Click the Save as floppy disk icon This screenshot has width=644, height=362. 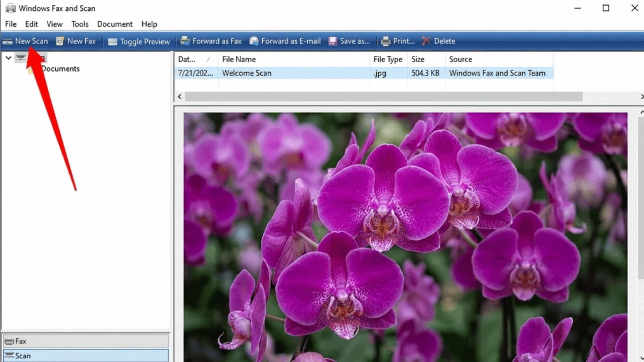pyautogui.click(x=332, y=41)
